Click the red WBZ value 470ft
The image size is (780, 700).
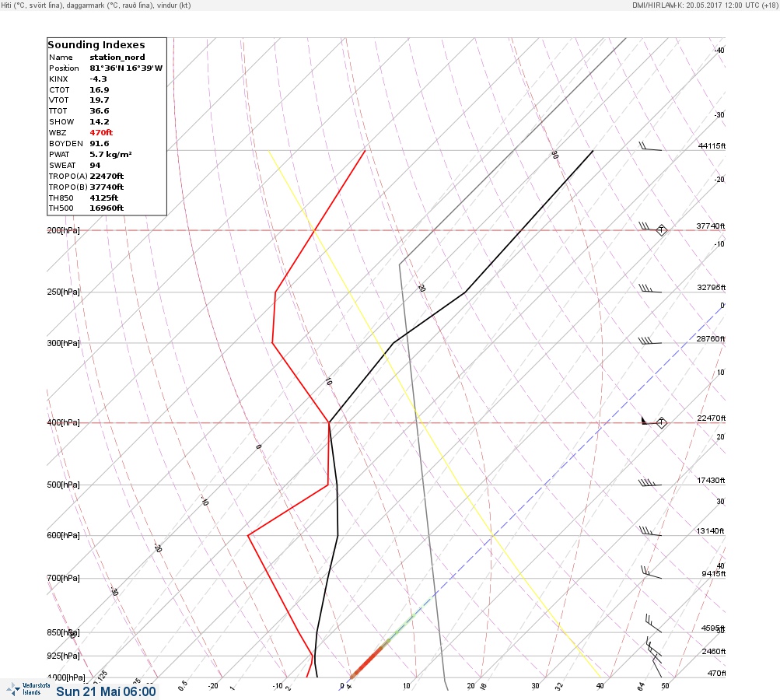pyautogui.click(x=101, y=133)
